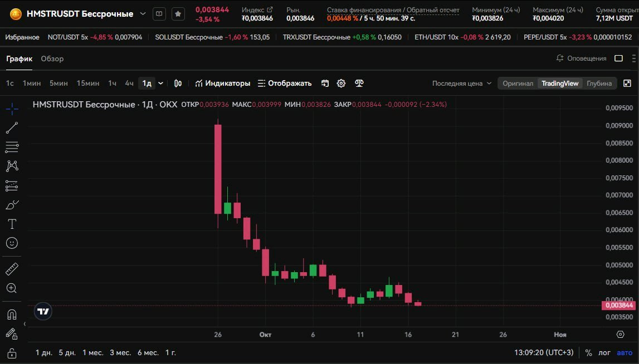Switch chart to Глубина depth view
639x364 pixels.
coord(599,83)
